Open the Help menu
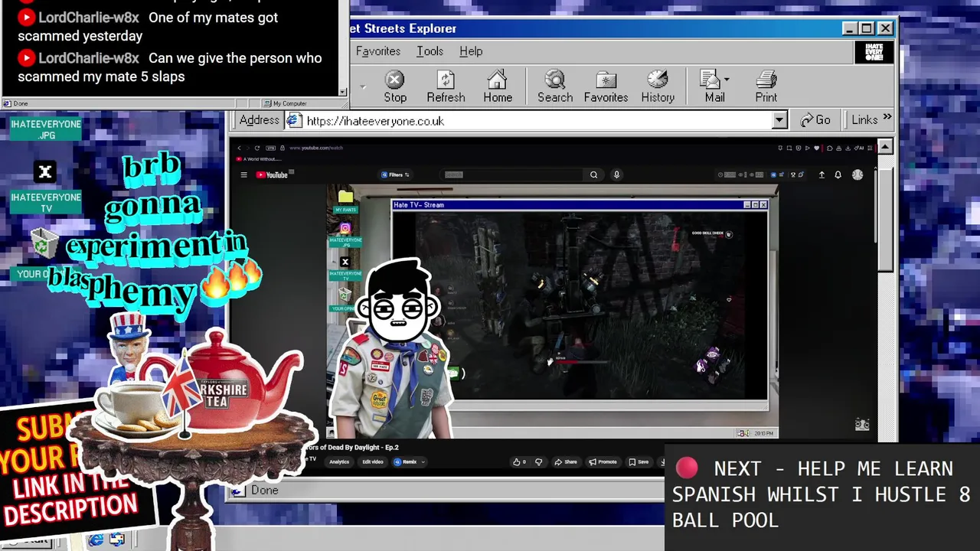This screenshot has height=551, width=980. (471, 51)
